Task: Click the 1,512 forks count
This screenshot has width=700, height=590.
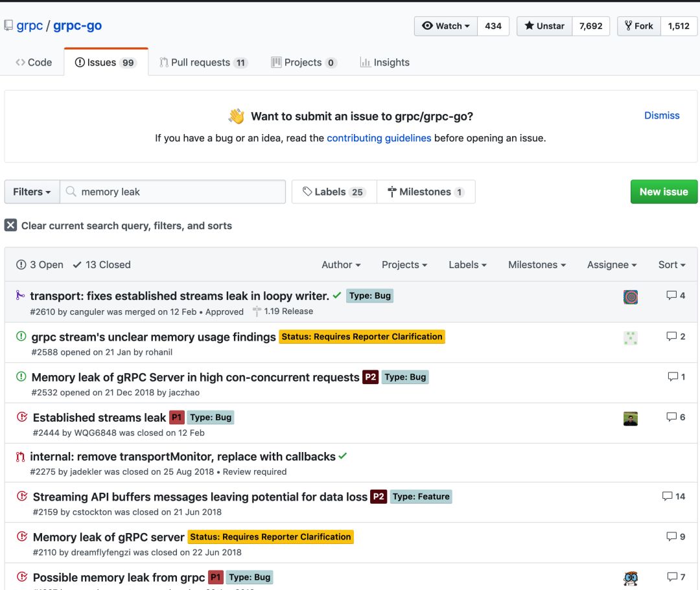Action: 679,26
